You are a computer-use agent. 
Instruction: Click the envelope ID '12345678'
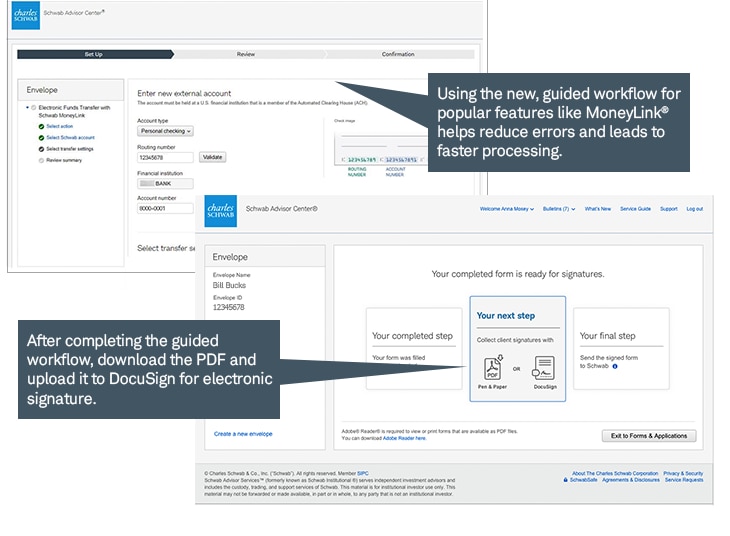228,307
